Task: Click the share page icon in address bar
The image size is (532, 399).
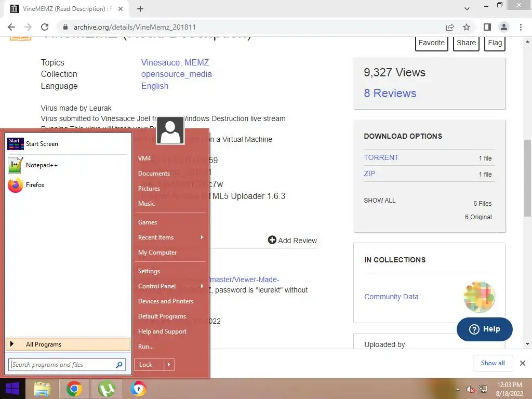Action: (450, 27)
